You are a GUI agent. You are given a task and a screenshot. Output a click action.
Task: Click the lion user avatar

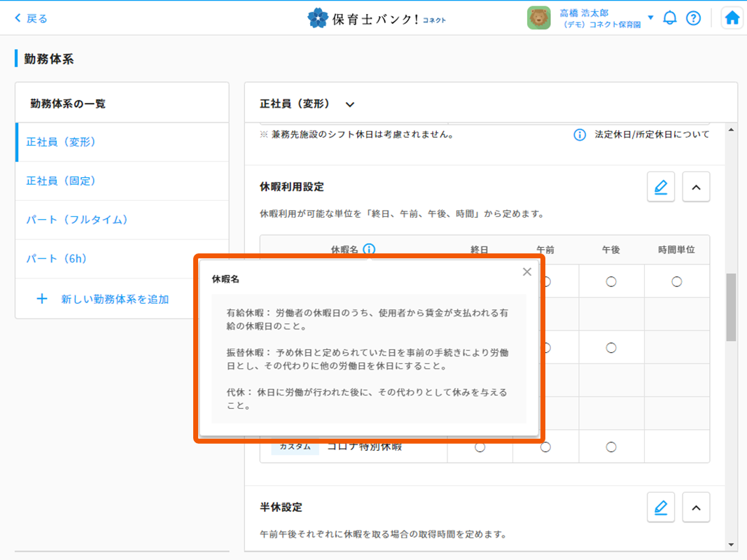pos(538,18)
